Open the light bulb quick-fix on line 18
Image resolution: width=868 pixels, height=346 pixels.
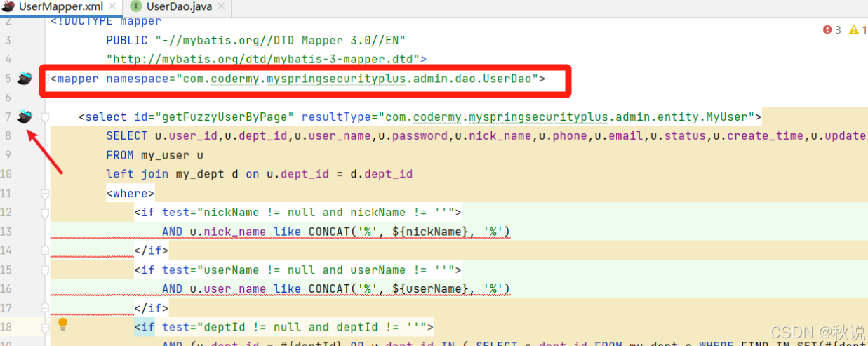pyautogui.click(x=62, y=324)
